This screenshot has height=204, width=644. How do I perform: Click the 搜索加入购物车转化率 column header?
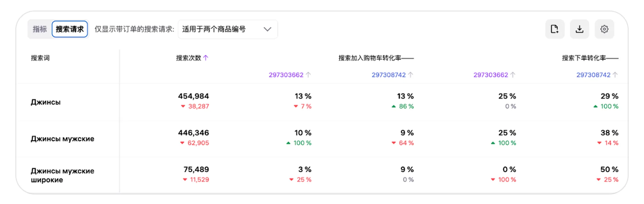coord(370,58)
